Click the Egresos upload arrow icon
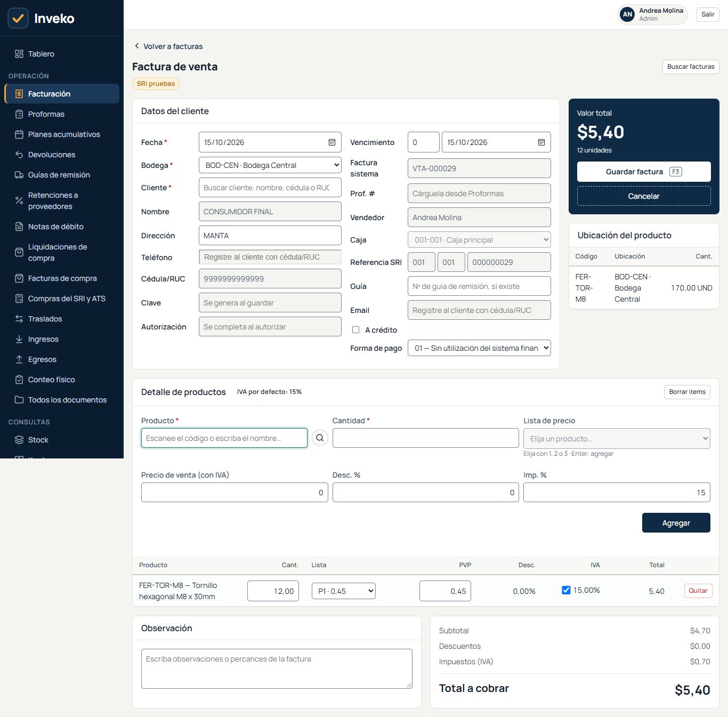Screen dimensions: 728x717 point(19,359)
